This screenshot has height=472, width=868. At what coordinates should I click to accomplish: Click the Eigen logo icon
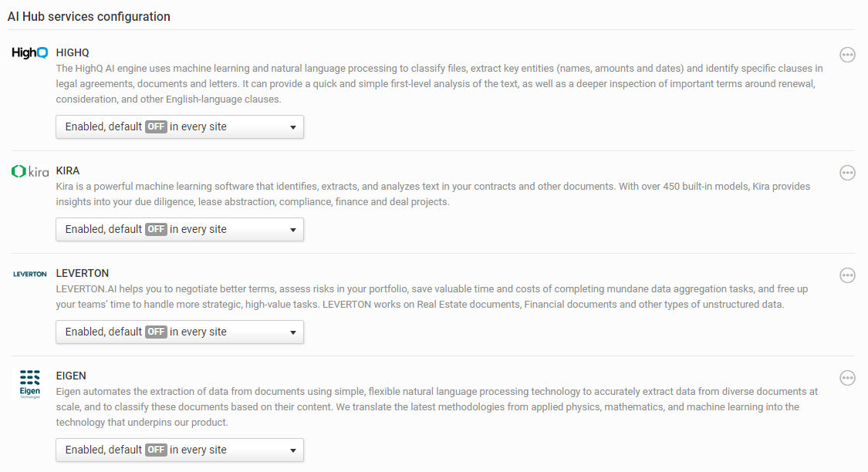(x=30, y=384)
